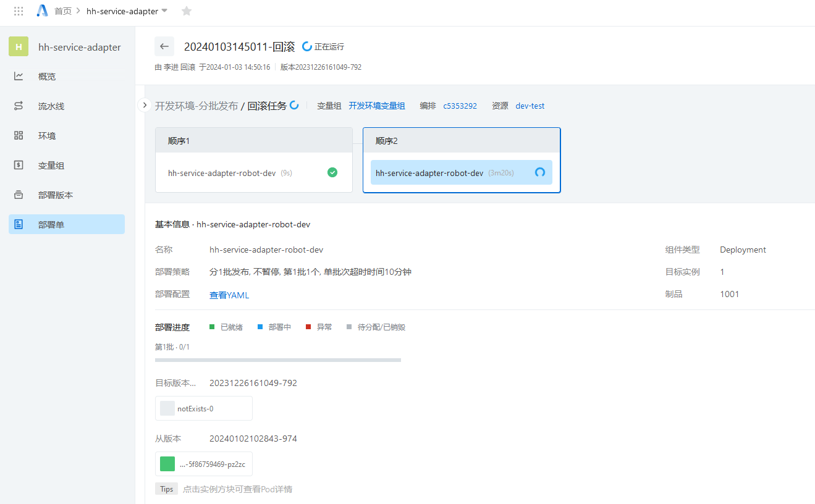Screen dimensions: 815x504
Task: Click the 流水线 pipeline icon
Action: (19, 106)
